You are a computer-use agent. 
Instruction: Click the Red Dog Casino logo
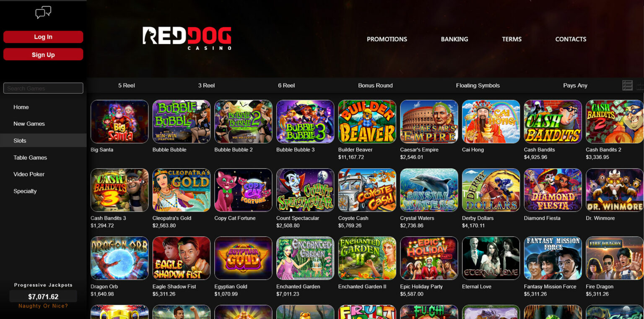coord(187,39)
